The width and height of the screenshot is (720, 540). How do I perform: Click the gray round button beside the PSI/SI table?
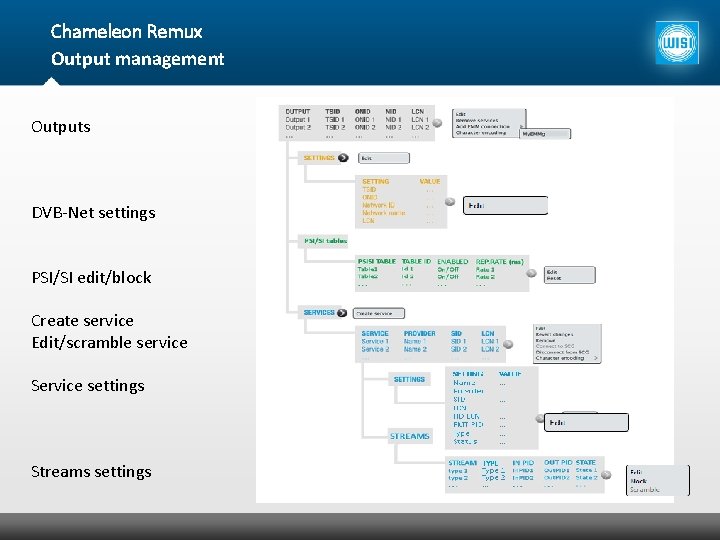[531, 273]
